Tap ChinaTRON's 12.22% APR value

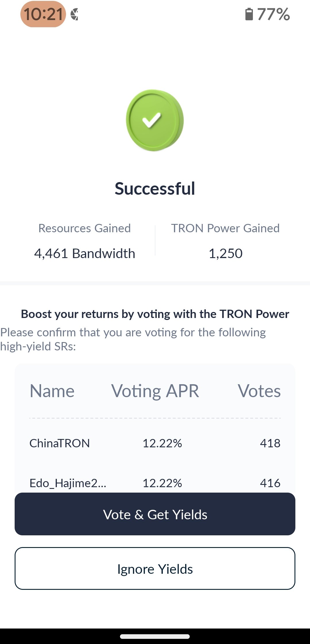click(x=162, y=443)
